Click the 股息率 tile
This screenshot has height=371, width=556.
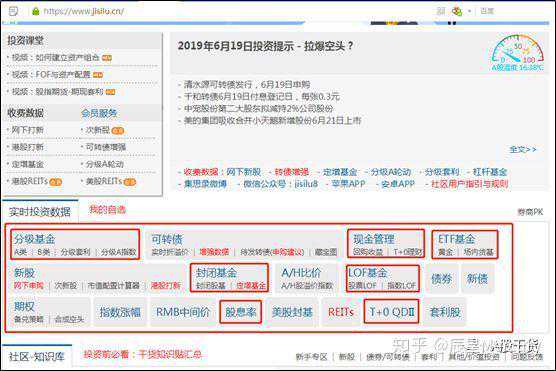click(x=240, y=312)
